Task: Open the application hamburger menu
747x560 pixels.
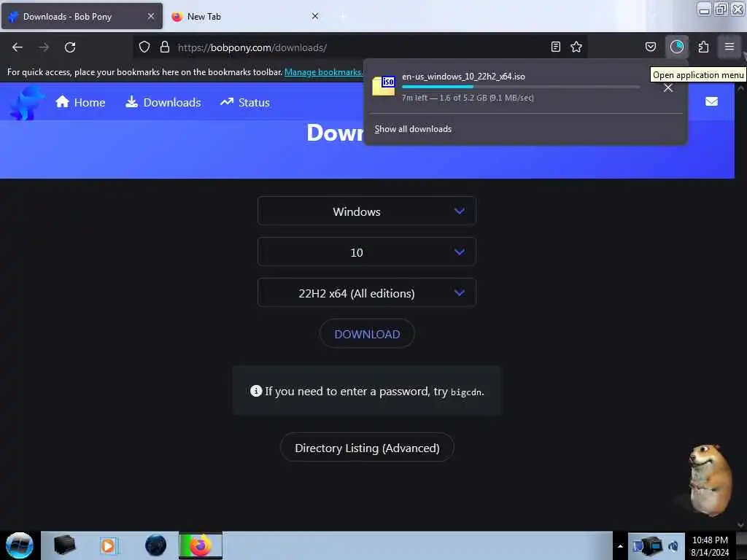Action: (x=729, y=47)
